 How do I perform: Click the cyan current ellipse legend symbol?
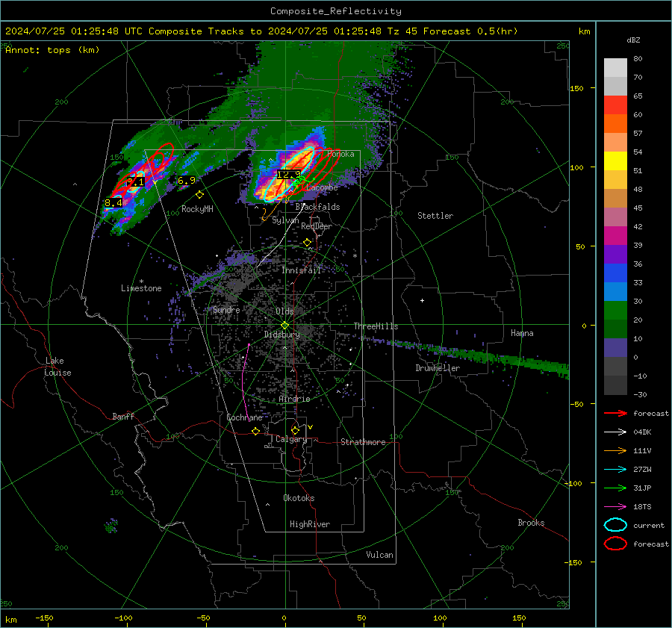[615, 525]
